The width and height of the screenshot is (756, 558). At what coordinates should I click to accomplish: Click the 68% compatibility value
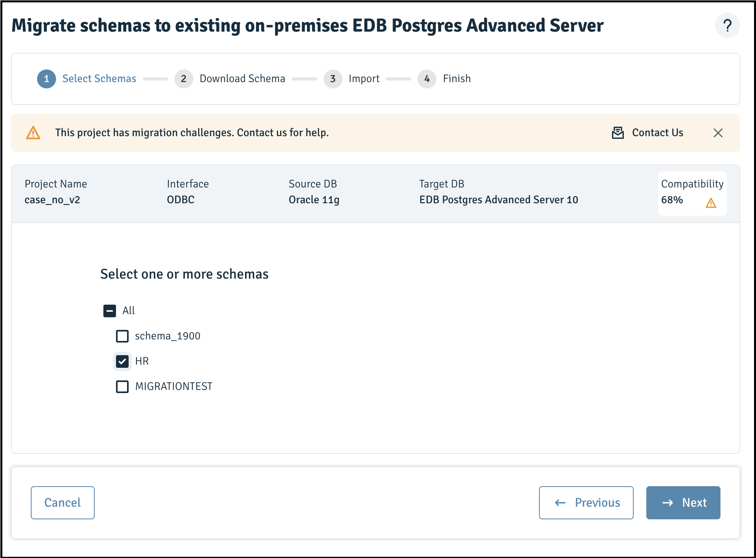point(672,200)
